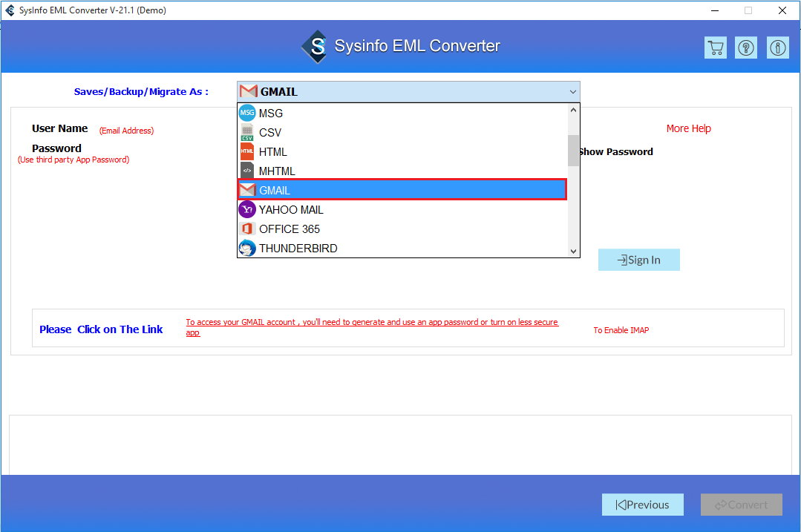Go back with the Previous button
This screenshot has width=801, height=532.
pyautogui.click(x=642, y=505)
